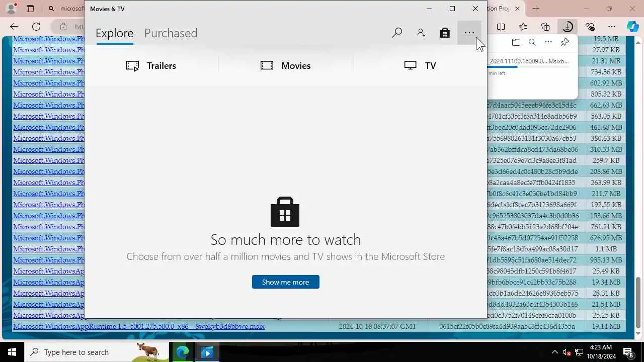644x362 pixels.
Task: Open the account sign-in icon in Movies & TV
Action: [x=421, y=33]
